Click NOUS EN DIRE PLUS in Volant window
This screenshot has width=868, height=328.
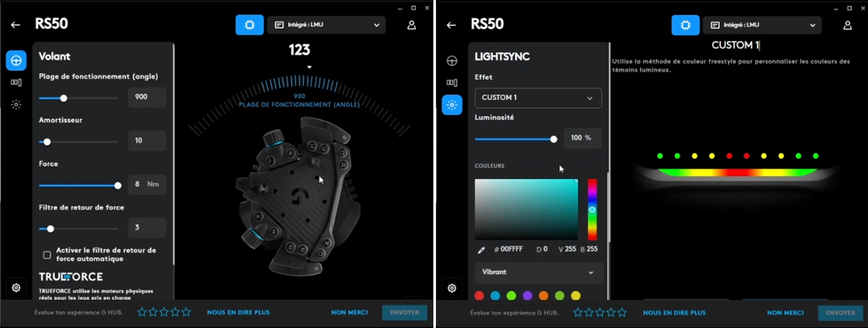[x=238, y=312]
